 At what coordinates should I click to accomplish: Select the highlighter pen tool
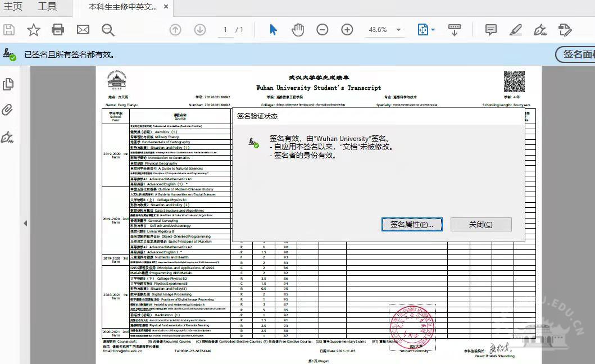[515, 30]
